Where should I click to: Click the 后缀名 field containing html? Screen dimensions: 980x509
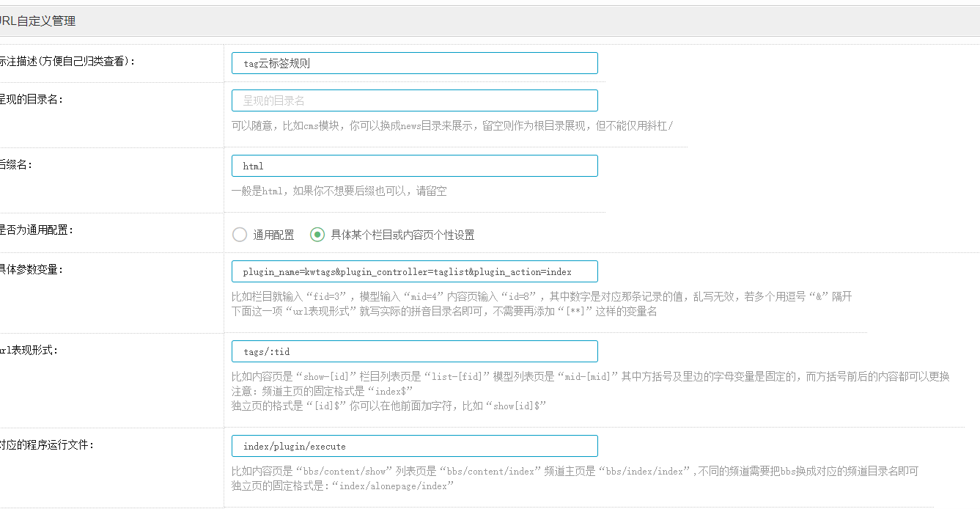pyautogui.click(x=414, y=166)
